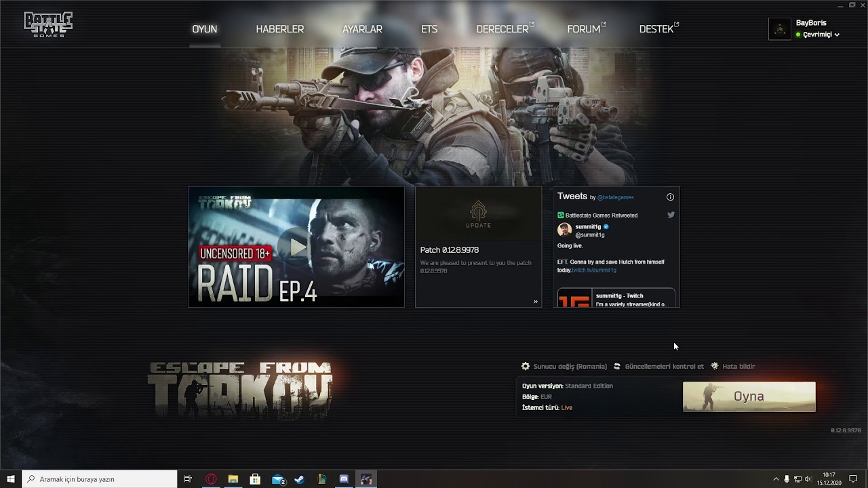Click the microphone tray icon
868x488 pixels.
point(787,479)
